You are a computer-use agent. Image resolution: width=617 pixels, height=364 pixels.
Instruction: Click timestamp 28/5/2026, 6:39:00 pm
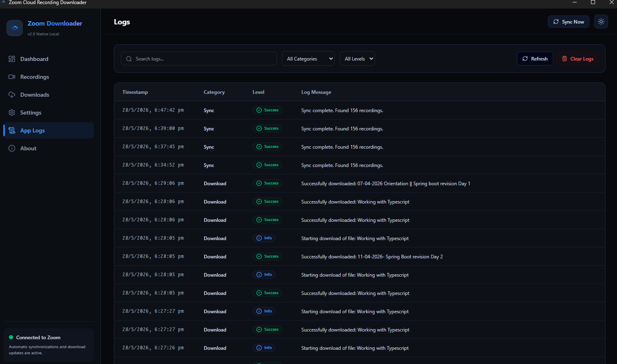[153, 128]
